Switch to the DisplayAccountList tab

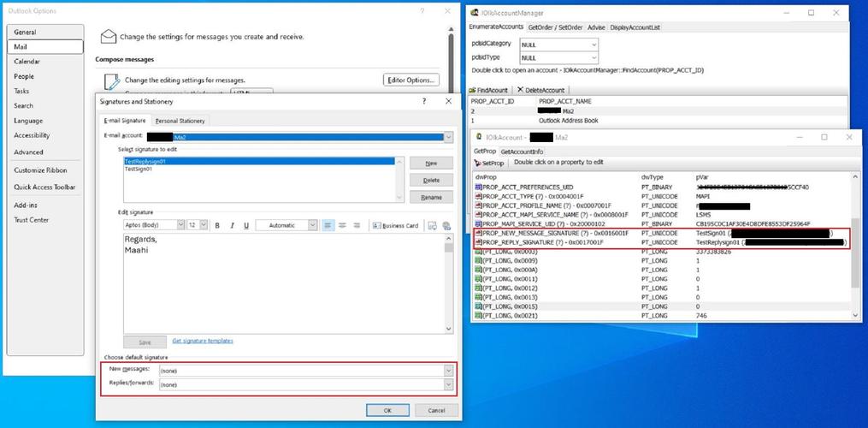coord(635,27)
